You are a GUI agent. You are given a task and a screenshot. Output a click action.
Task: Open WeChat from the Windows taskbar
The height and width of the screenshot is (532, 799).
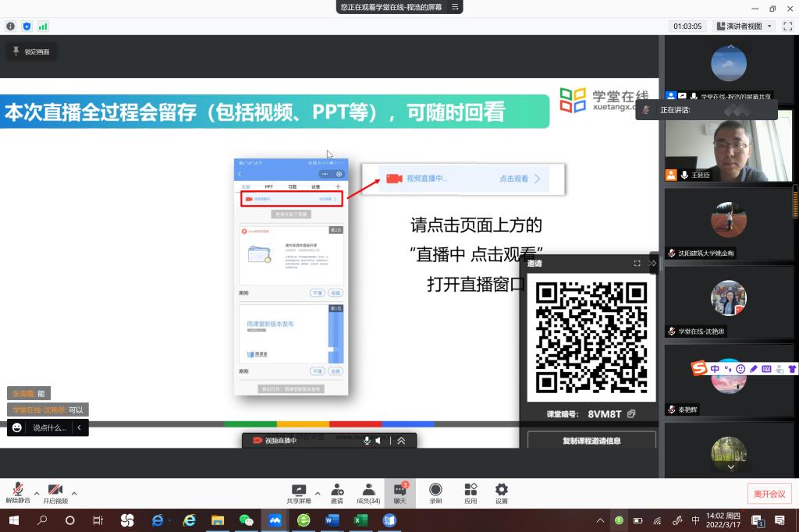(x=247, y=520)
